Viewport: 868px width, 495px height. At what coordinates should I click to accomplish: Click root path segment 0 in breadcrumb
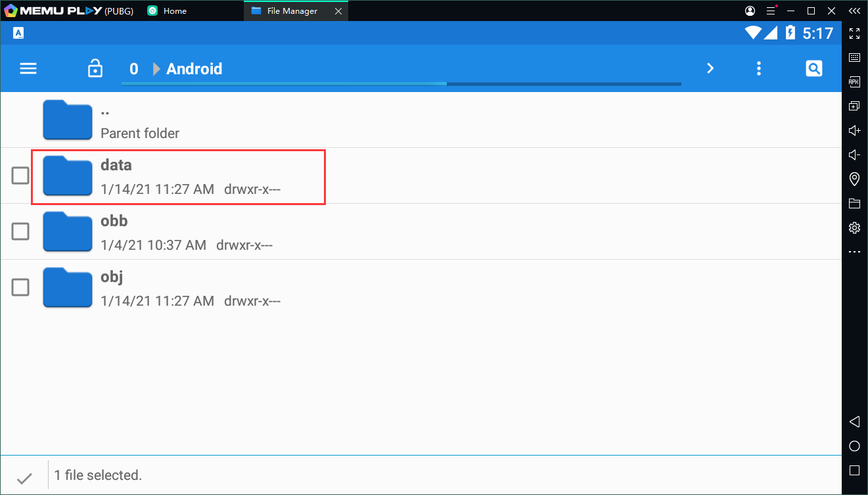point(134,69)
